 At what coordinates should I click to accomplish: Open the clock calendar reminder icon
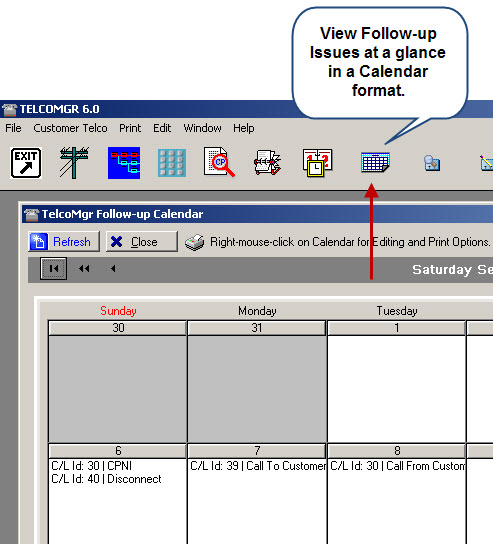point(317,163)
